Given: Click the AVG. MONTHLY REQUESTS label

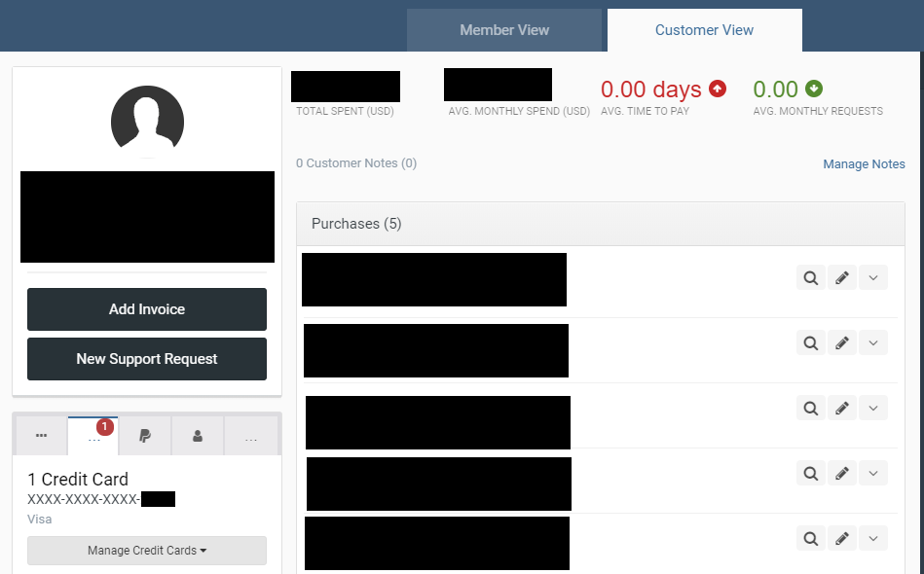Looking at the screenshot, I should tap(818, 111).
